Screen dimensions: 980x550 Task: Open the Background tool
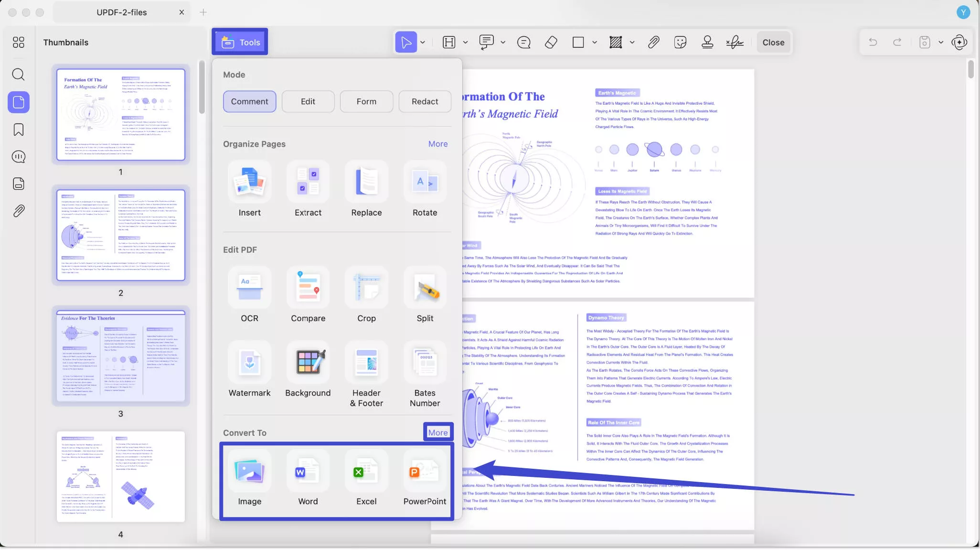coord(308,370)
